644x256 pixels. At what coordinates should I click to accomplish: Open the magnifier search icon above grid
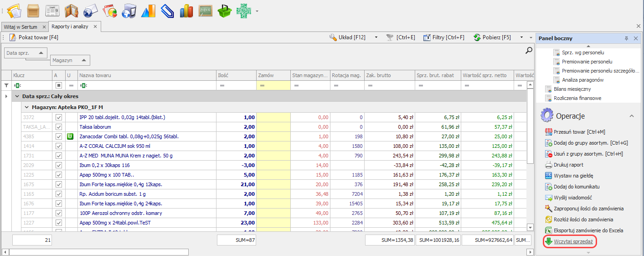(x=529, y=51)
